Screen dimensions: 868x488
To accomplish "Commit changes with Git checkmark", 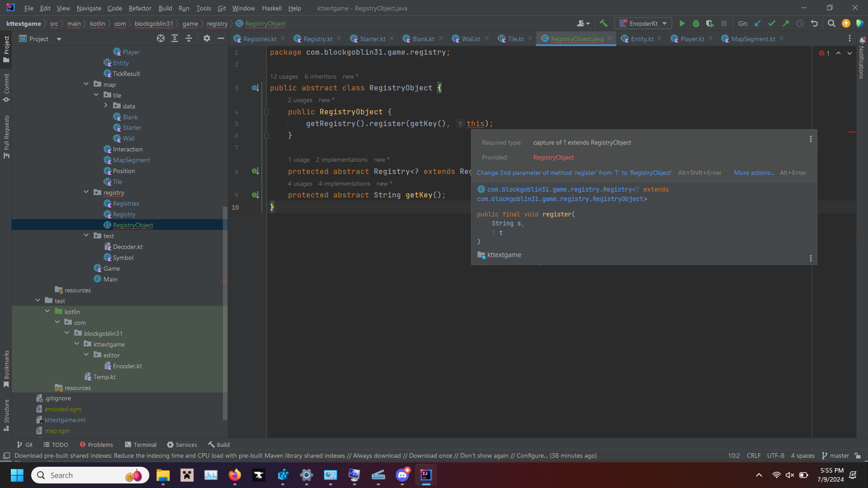I will 772,23.
